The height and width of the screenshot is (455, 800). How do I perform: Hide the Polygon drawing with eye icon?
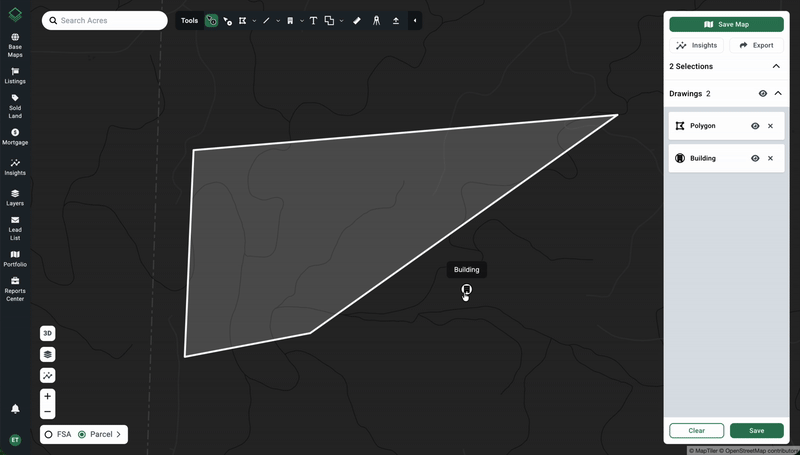point(755,126)
